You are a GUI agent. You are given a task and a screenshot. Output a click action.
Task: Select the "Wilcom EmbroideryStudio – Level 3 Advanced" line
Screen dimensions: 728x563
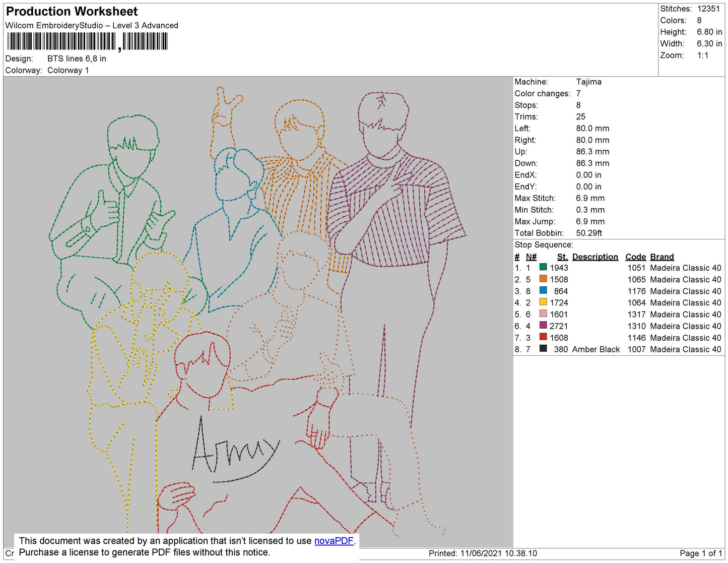coord(92,25)
